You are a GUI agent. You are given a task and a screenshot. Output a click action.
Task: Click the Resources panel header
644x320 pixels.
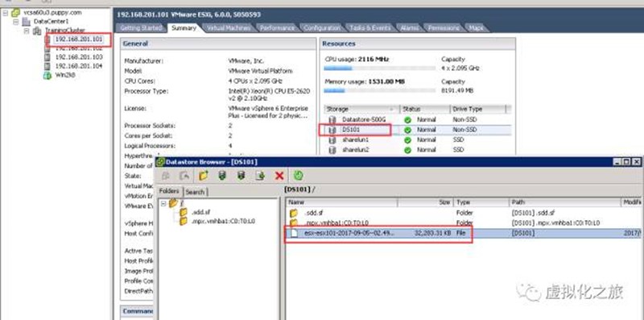point(417,44)
